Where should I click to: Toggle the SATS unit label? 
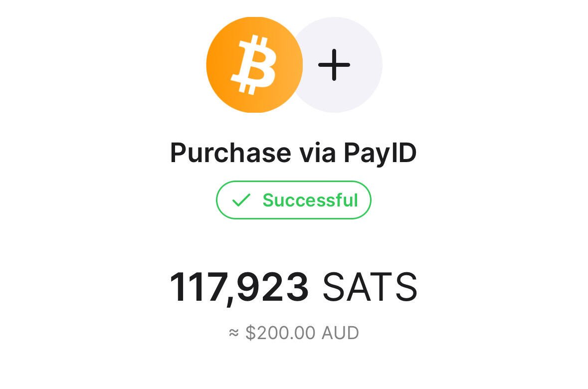(x=370, y=287)
